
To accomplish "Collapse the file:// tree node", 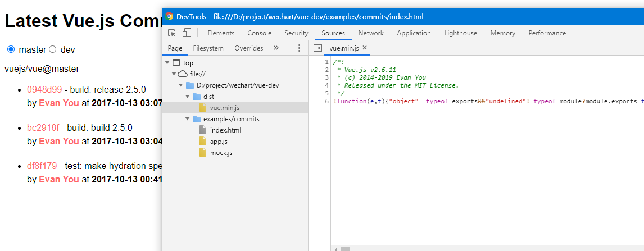I will tap(174, 74).
